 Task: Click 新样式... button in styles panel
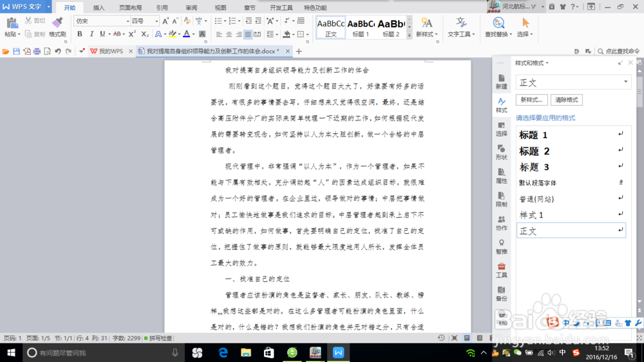coord(531,100)
